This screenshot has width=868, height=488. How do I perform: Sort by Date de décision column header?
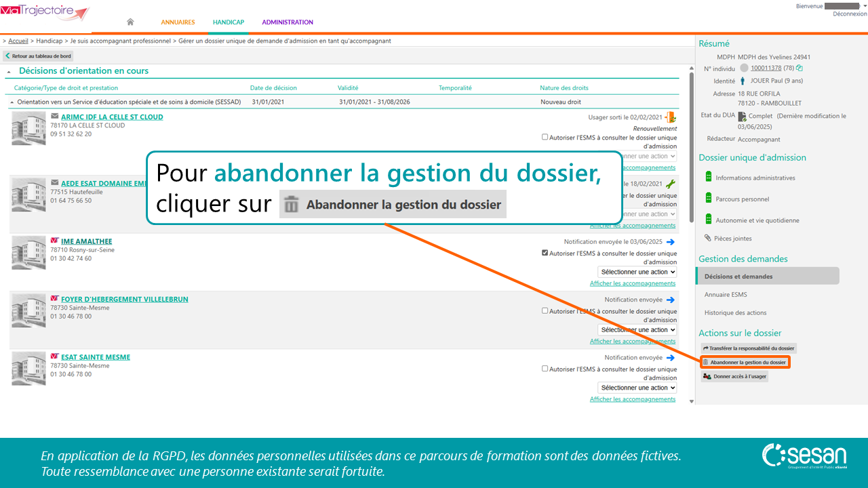pos(273,87)
